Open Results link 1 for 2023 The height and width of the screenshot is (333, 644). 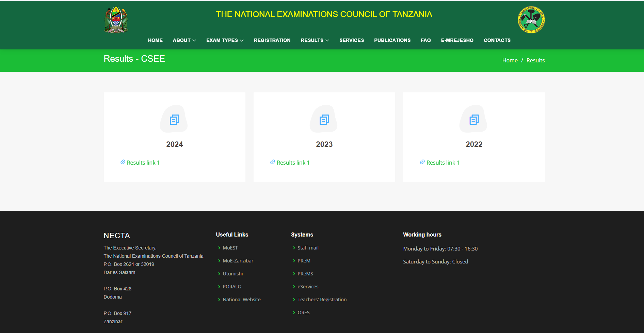[x=293, y=163]
